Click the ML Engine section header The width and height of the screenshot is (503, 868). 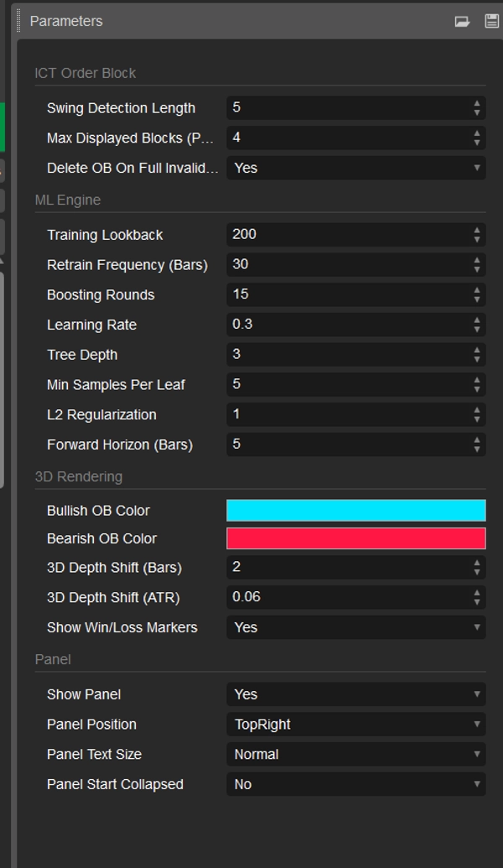68,200
